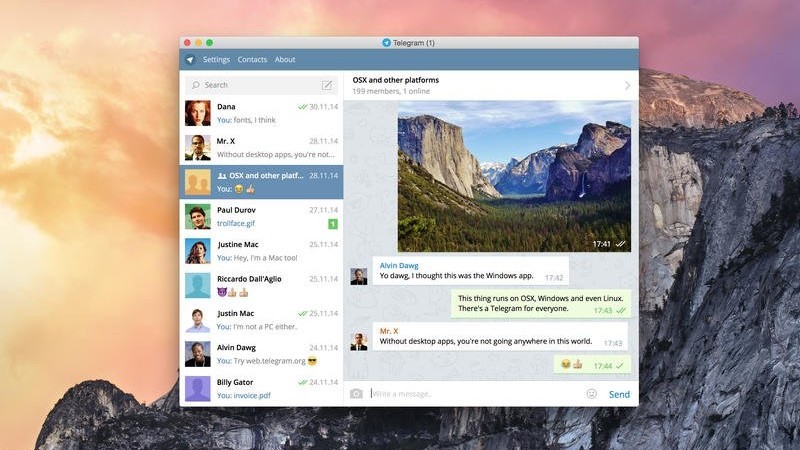The image size is (800, 450).
Task: Click the double checkmark on Dana's row
Action: point(303,107)
